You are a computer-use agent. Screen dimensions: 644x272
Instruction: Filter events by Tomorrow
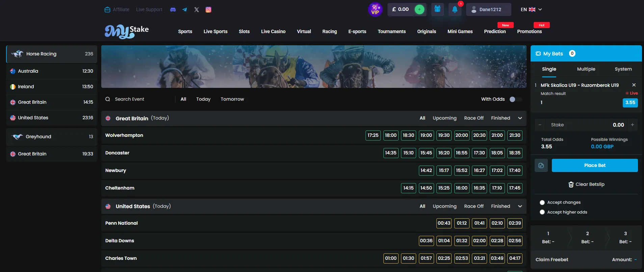point(232,99)
